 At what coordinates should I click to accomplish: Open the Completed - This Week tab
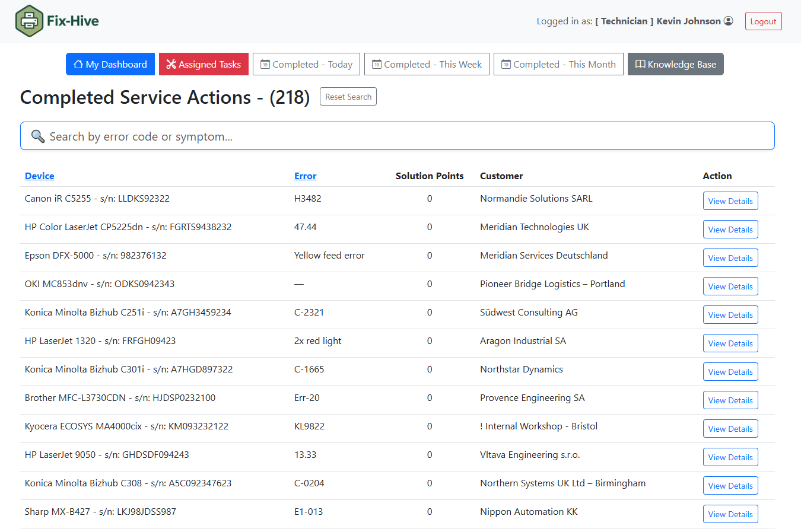point(427,64)
